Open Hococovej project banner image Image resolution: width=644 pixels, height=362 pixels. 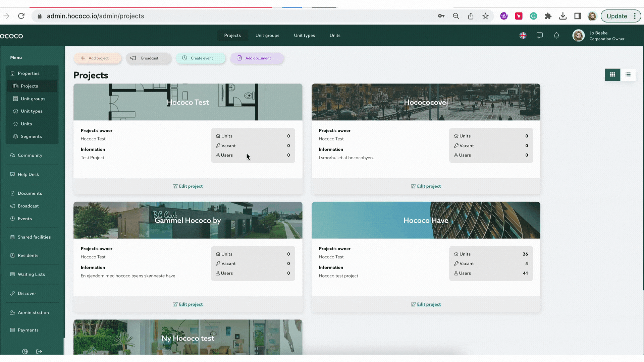(426, 102)
